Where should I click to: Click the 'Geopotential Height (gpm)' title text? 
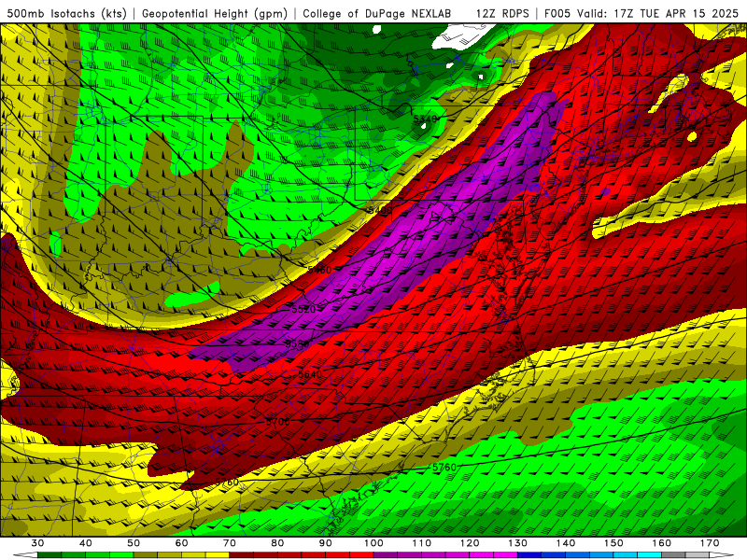coord(215,14)
